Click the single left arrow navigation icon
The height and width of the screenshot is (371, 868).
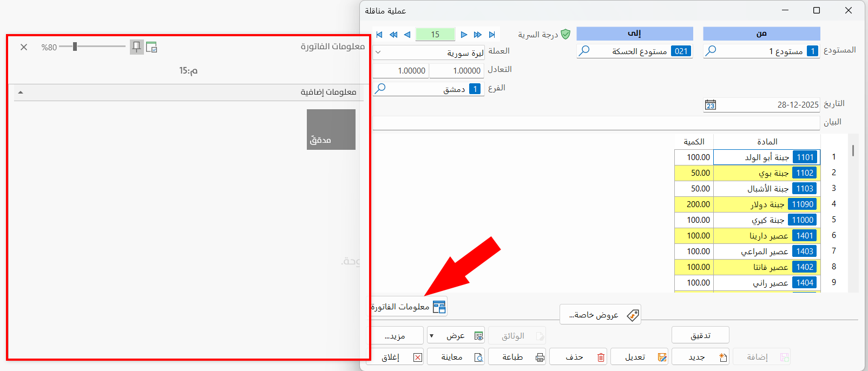pyautogui.click(x=407, y=35)
